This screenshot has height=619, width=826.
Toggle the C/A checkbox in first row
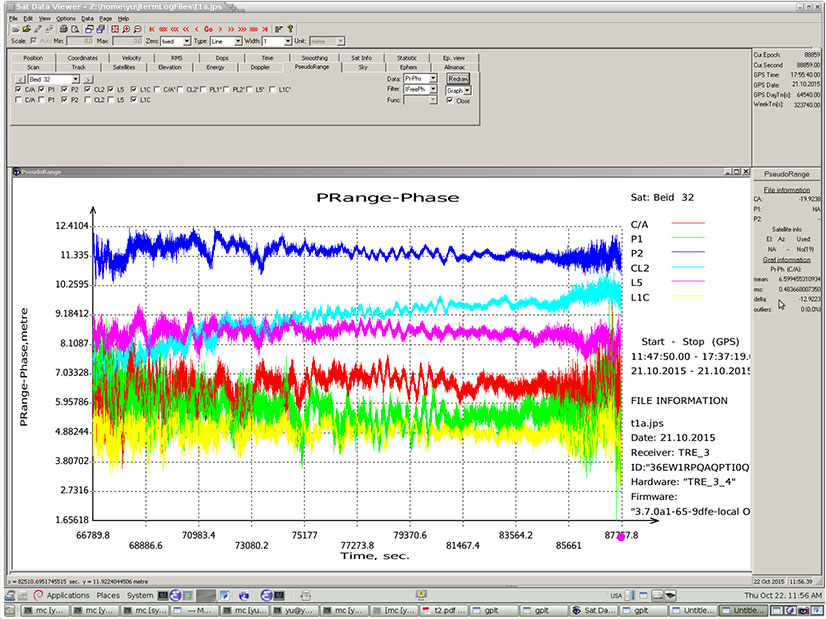[x=19, y=89]
